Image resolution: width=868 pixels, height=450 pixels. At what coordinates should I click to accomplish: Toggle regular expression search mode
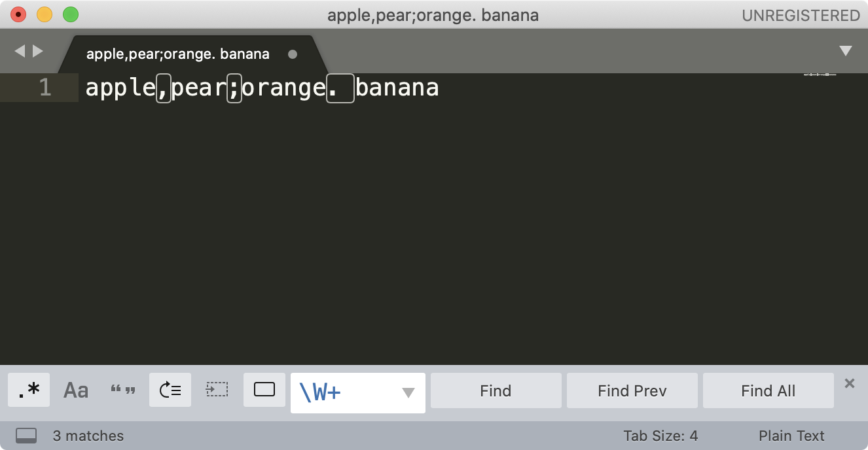pos(29,390)
